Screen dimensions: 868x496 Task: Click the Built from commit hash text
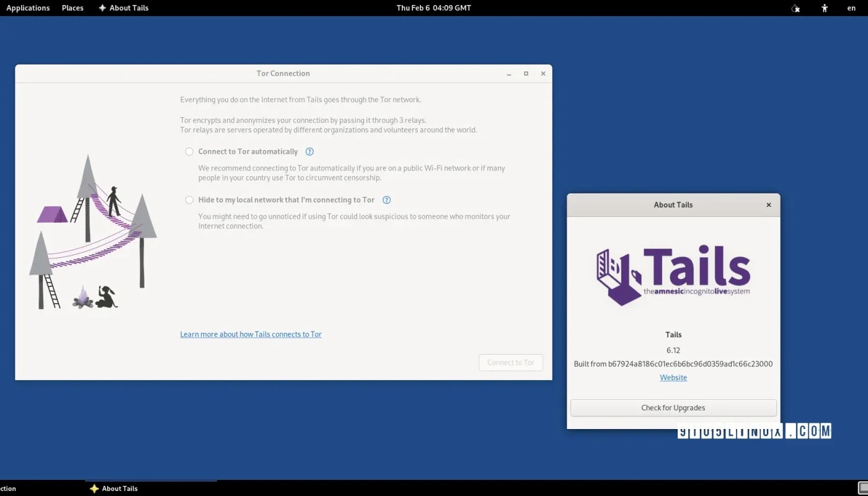pyautogui.click(x=673, y=364)
